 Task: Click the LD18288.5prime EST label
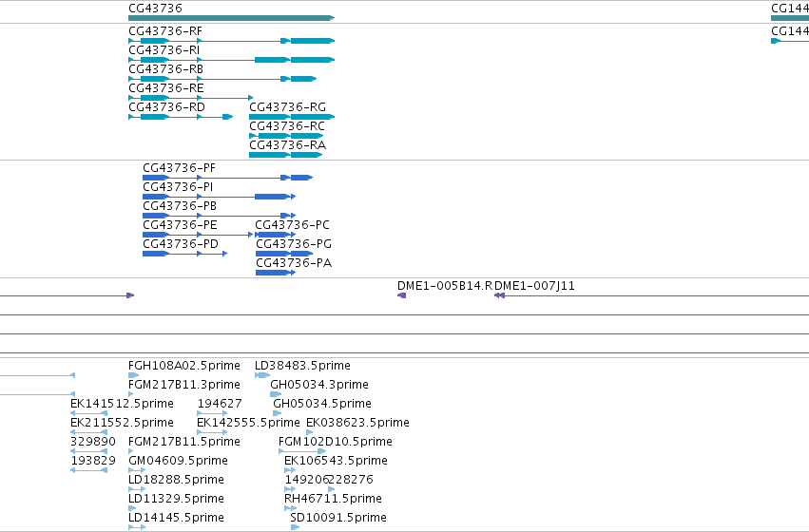(176, 481)
